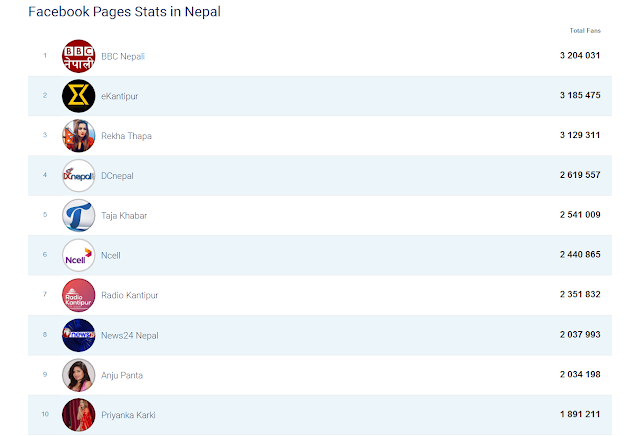Open the Taja Khabar page link
Screen dimensions: 640x436
click(124, 216)
